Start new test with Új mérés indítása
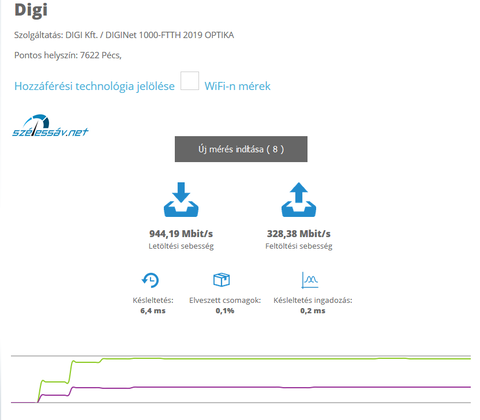 (241, 149)
